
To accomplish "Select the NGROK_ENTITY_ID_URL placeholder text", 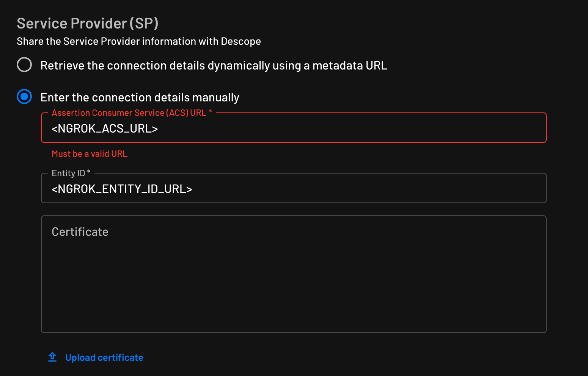I will click(x=121, y=189).
